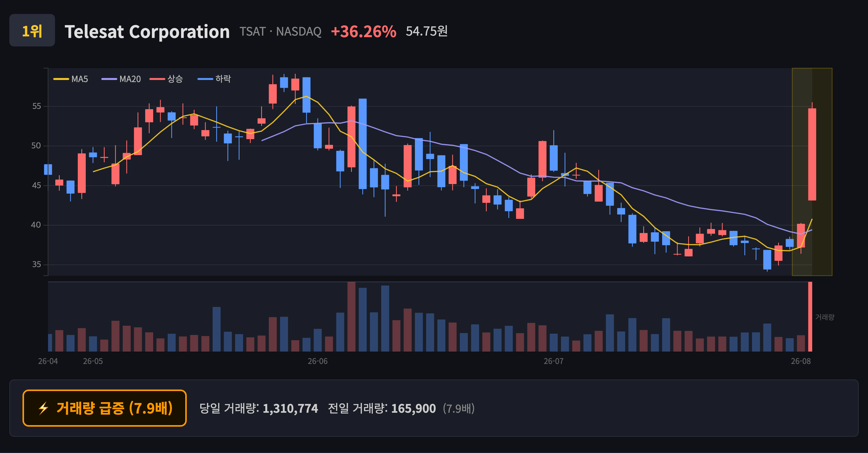Click the 26-05 date axis label

click(x=93, y=361)
